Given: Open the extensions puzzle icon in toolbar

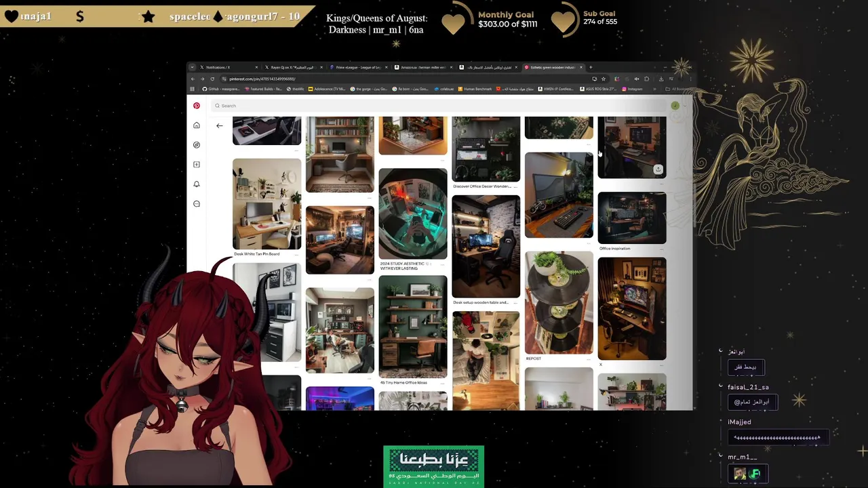Looking at the screenshot, I should point(646,79).
